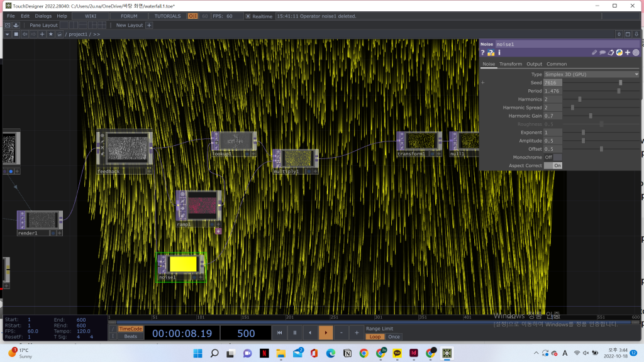Image resolution: width=644 pixels, height=362 pixels.
Task: Switch timeline display to TimeCode
Action: (x=130, y=329)
